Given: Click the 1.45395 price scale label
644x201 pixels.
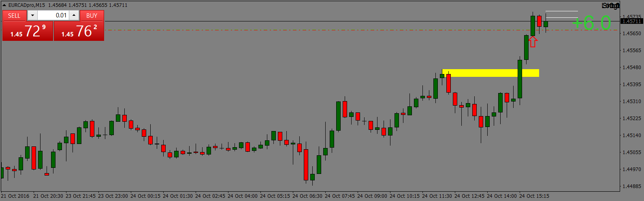Looking at the screenshot, I should pyautogui.click(x=632, y=85).
